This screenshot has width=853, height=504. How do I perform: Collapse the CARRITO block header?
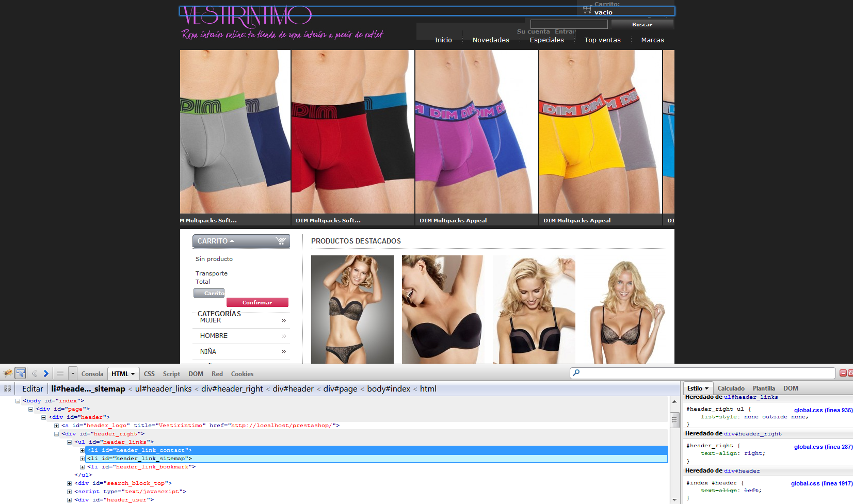[241, 241]
